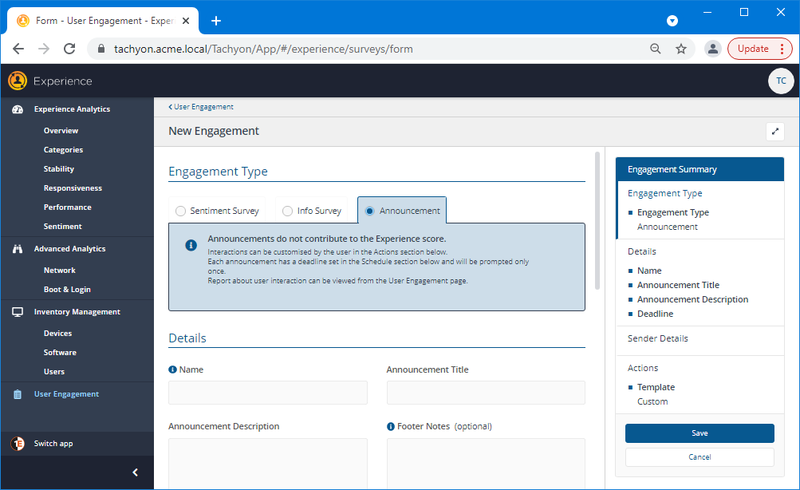Jump to Details section in summary
The width and height of the screenshot is (800, 490).
coord(642,252)
